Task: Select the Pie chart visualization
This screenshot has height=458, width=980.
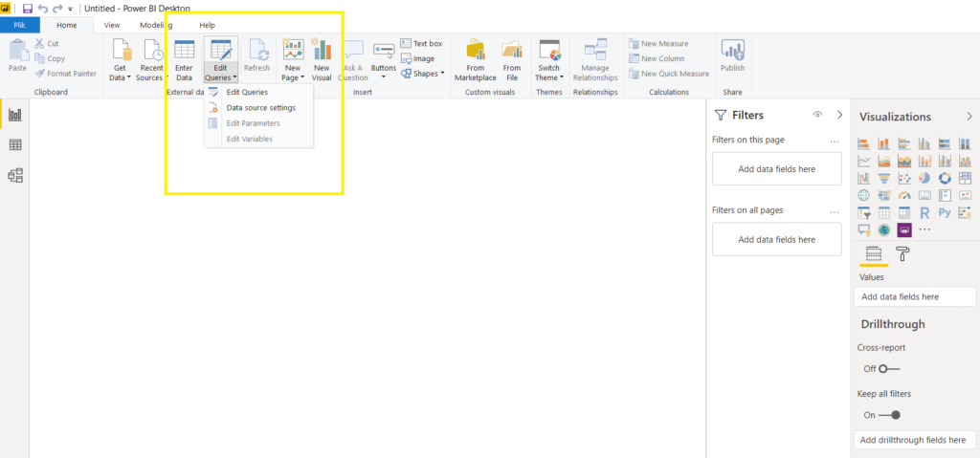Action: [924, 179]
